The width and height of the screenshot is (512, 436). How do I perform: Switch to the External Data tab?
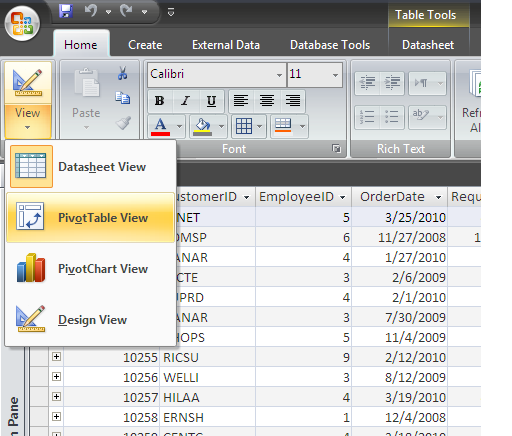pos(226,45)
